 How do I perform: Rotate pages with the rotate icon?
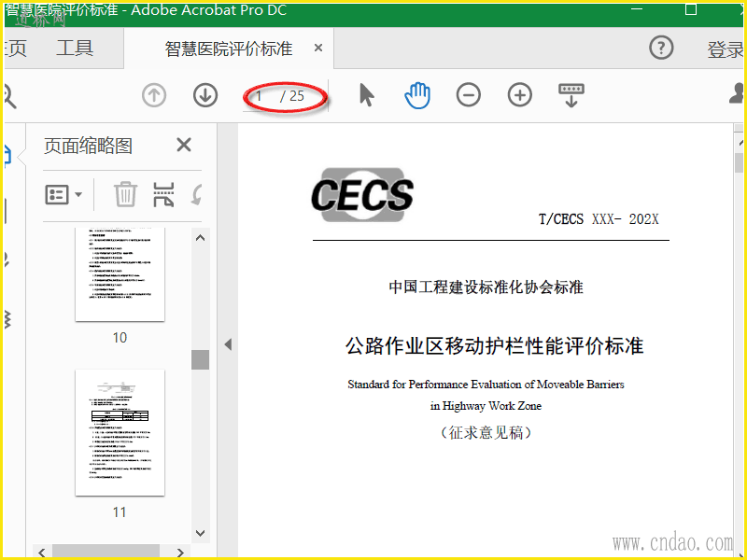click(196, 194)
